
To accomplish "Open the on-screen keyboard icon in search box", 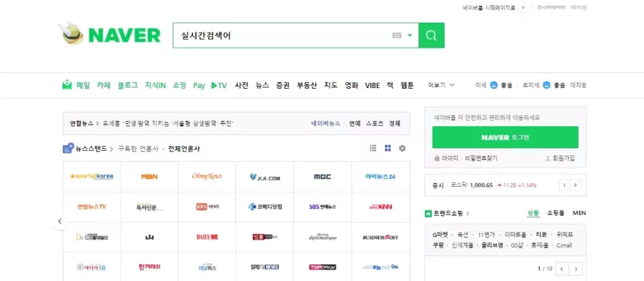I will click(x=396, y=35).
